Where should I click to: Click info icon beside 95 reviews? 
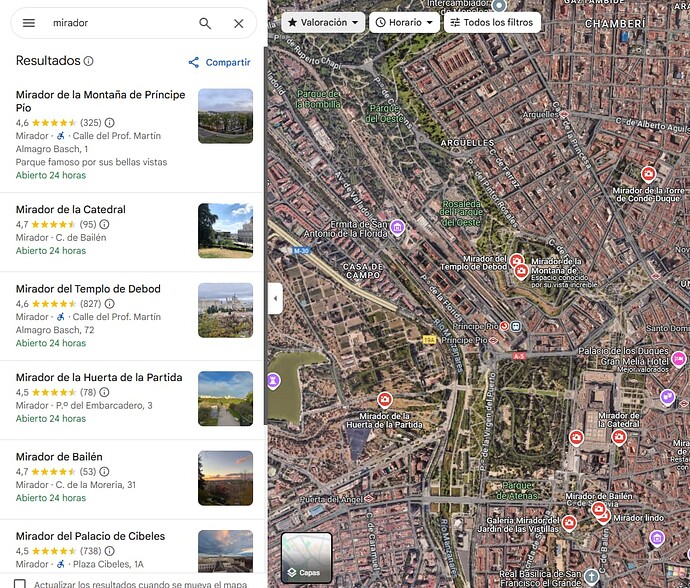point(104,224)
